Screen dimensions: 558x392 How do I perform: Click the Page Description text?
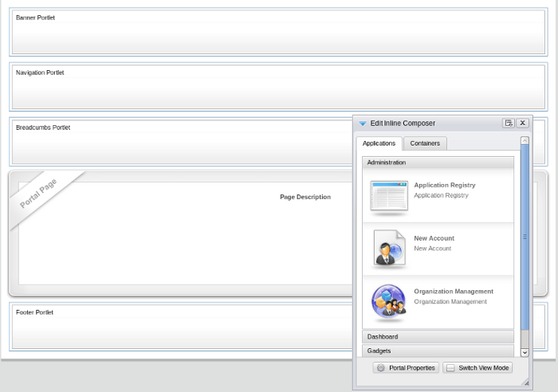[x=305, y=197]
